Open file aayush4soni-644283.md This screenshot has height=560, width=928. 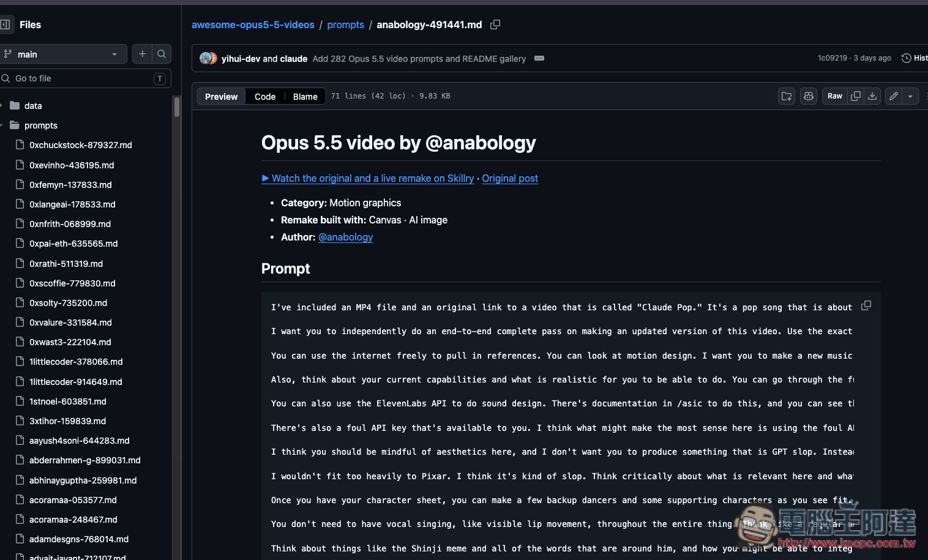(80, 441)
